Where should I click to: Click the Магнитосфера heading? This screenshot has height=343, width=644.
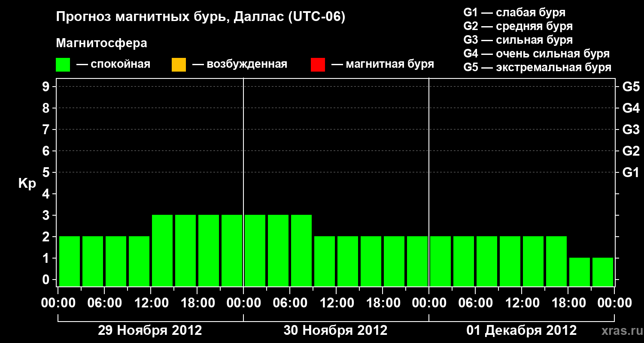click(102, 43)
